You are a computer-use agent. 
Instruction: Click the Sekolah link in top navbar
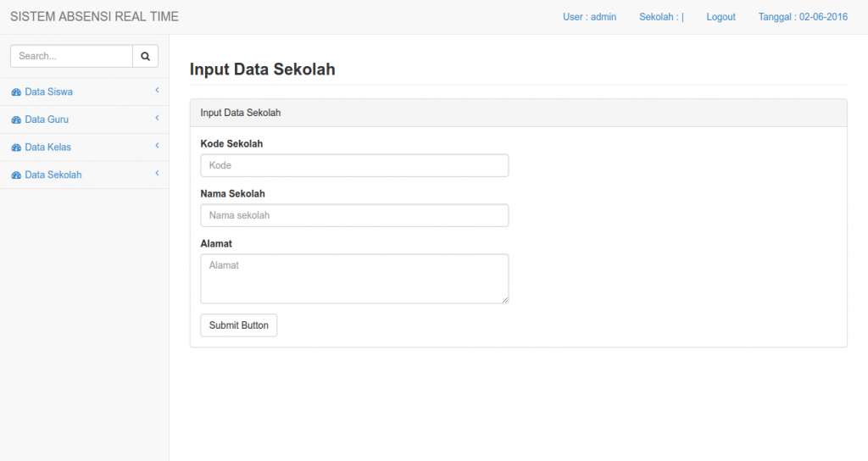[661, 17]
